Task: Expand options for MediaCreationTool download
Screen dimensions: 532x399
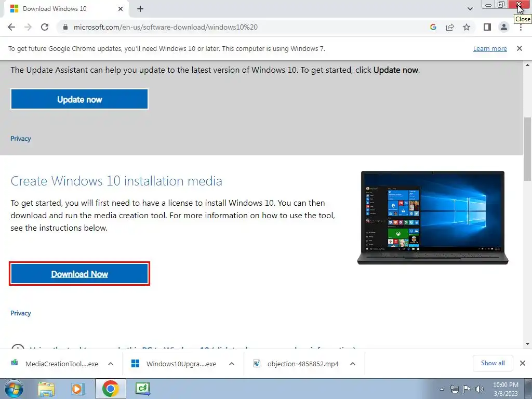Action: pos(111,364)
